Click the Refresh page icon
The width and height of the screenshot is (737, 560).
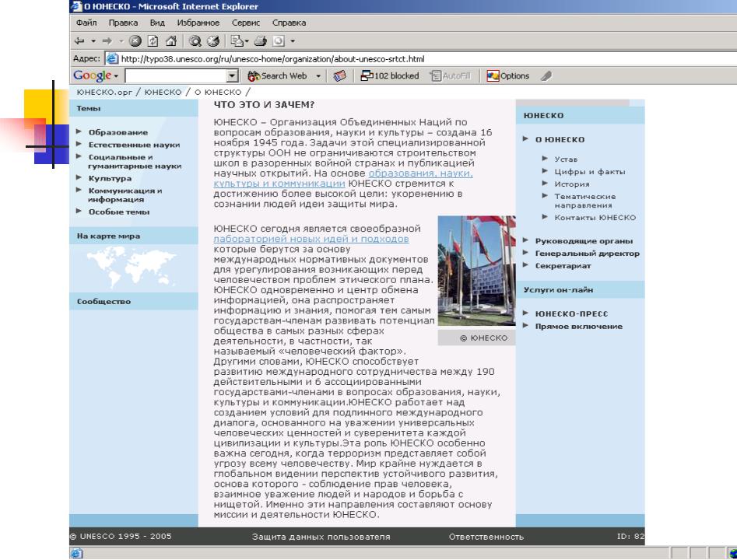153,41
